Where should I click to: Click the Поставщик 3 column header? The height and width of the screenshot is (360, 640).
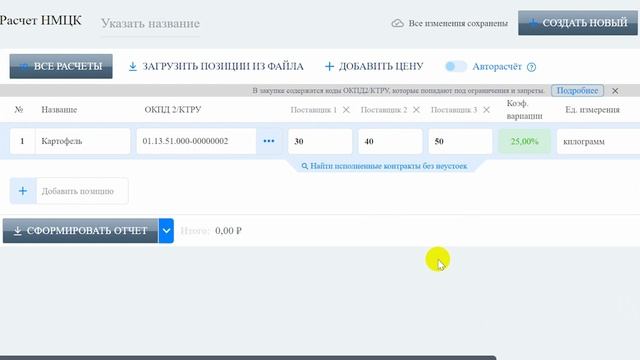454,110
